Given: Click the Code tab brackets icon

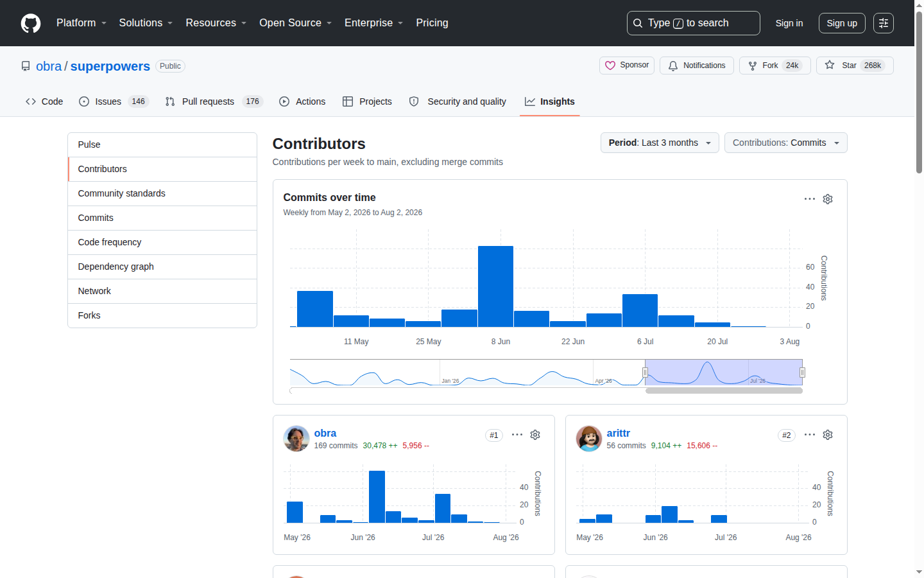Looking at the screenshot, I should 31,101.
